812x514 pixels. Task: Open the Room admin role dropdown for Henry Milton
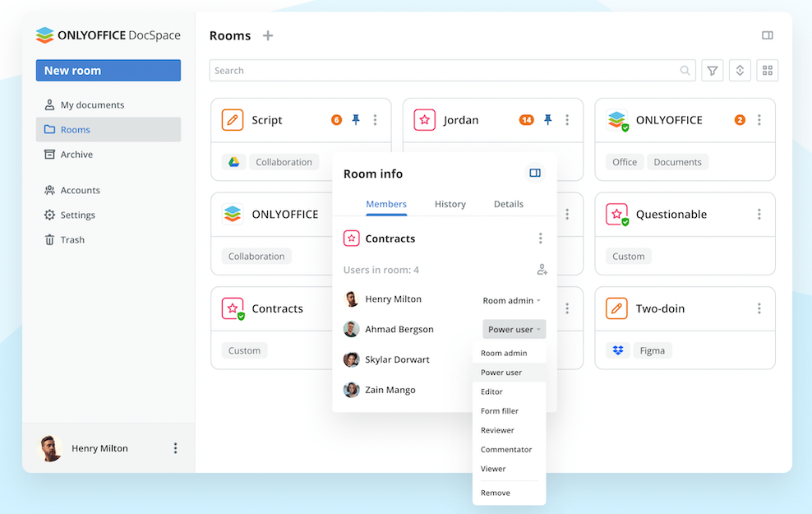[x=510, y=300]
